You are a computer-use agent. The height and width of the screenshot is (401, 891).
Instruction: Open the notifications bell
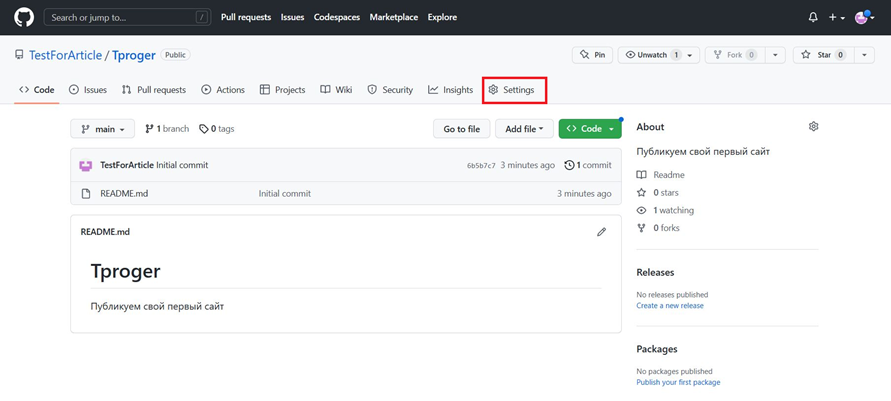point(813,18)
